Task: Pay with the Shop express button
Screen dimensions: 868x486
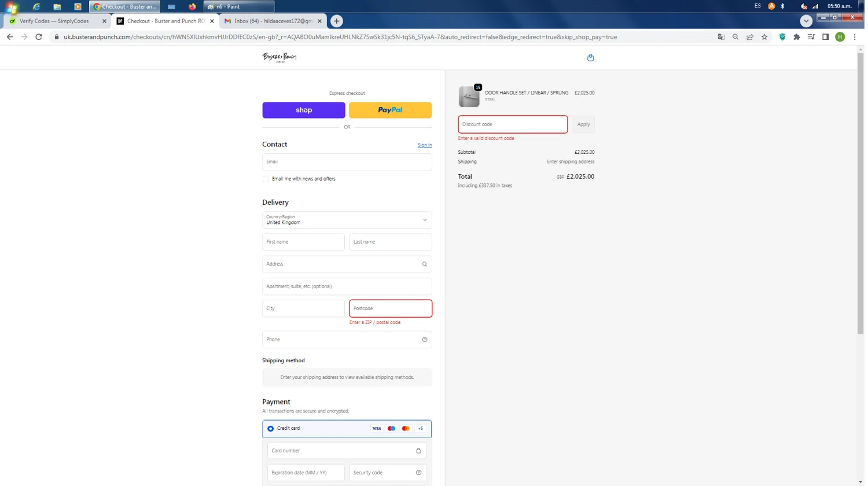Action: (305, 111)
